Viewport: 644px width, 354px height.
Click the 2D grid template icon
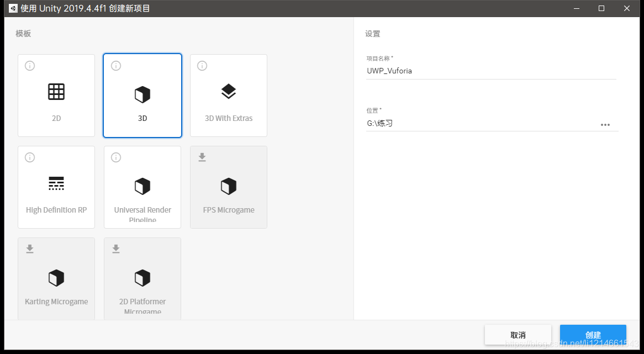click(x=56, y=92)
